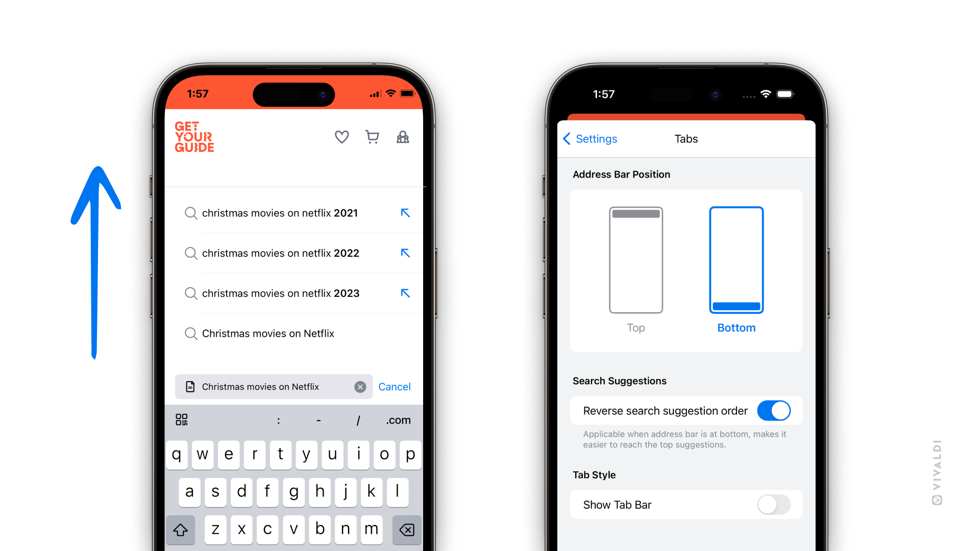Viewport: 980px width, 551px height.
Task: Toggle Show Tab Bar switch
Action: coord(773,503)
